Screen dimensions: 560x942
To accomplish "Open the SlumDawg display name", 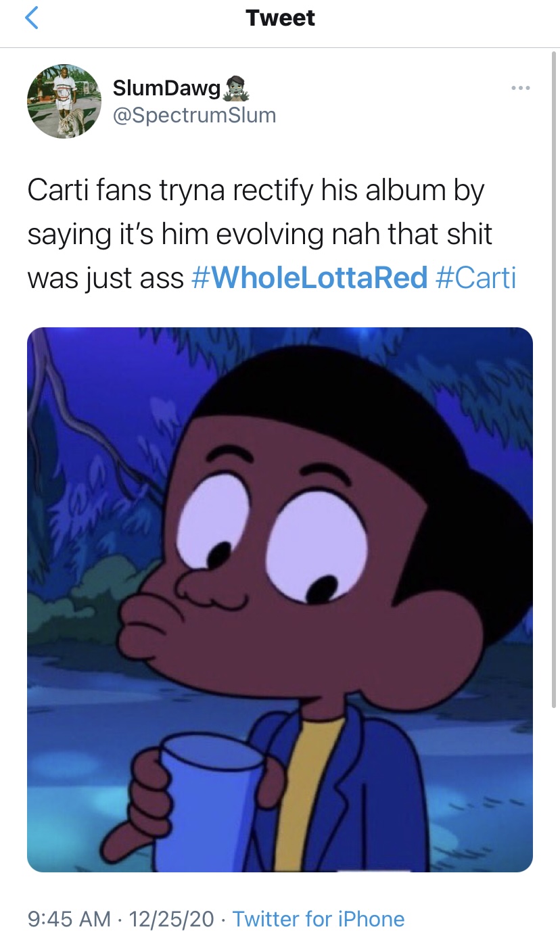I will coord(167,88).
